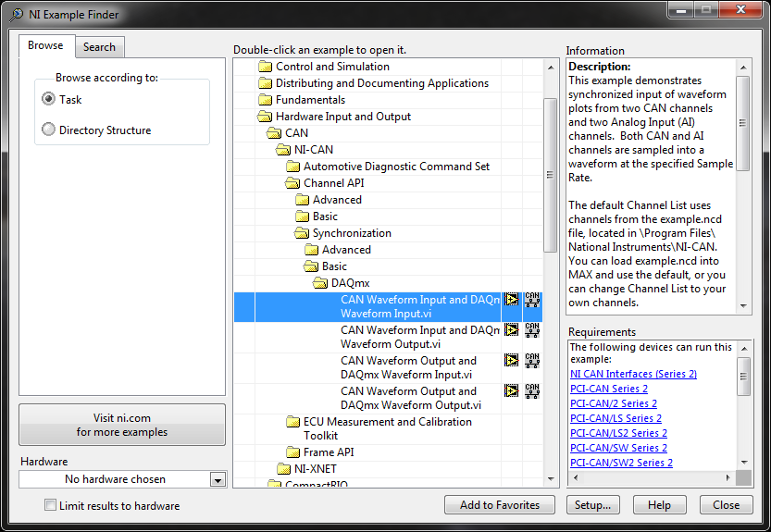Click the example tree vertical scrollbar thumb
Viewport: 771px width, 532px height.
coord(550,175)
